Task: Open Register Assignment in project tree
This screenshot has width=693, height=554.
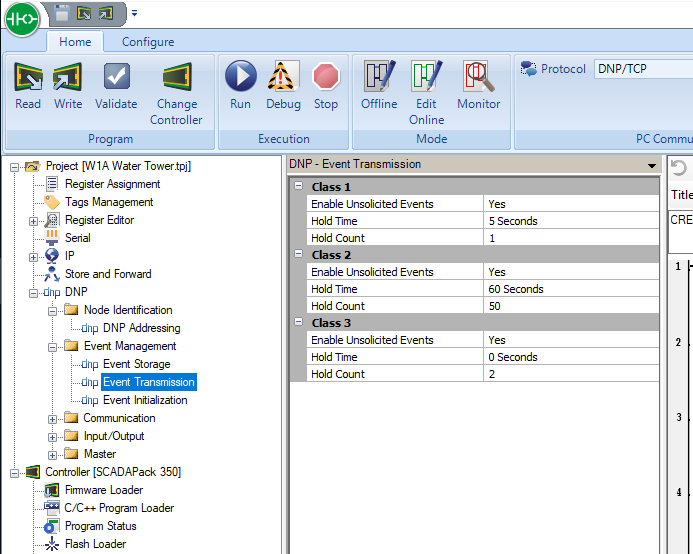Action: [x=112, y=184]
